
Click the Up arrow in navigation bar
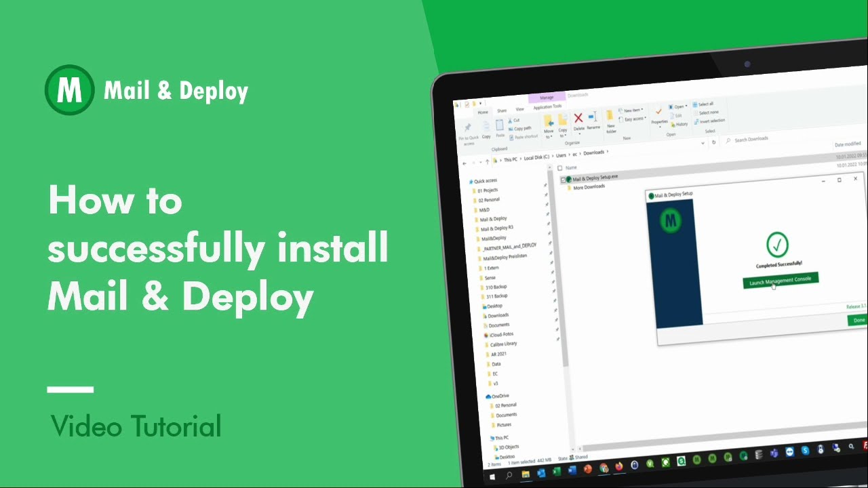(487, 161)
